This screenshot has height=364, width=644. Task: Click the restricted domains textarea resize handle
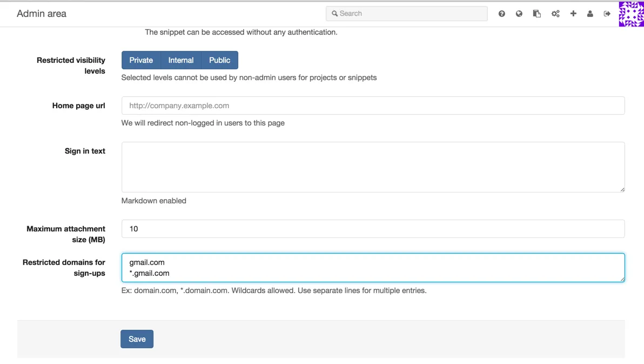[622, 279]
